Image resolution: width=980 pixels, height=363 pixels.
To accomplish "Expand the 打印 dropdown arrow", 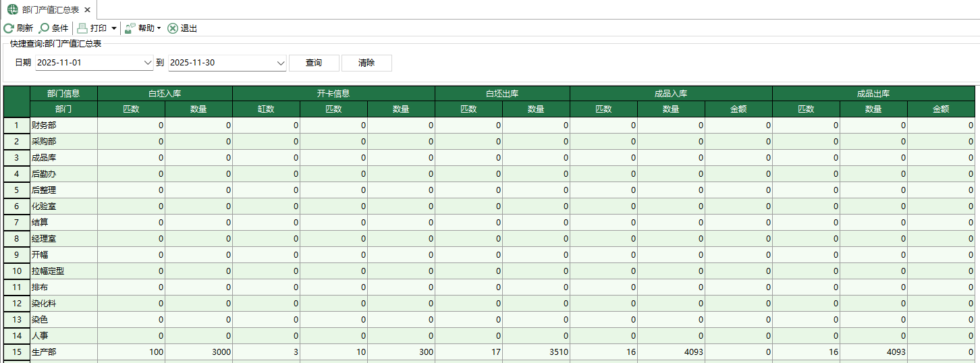I will click(x=114, y=28).
